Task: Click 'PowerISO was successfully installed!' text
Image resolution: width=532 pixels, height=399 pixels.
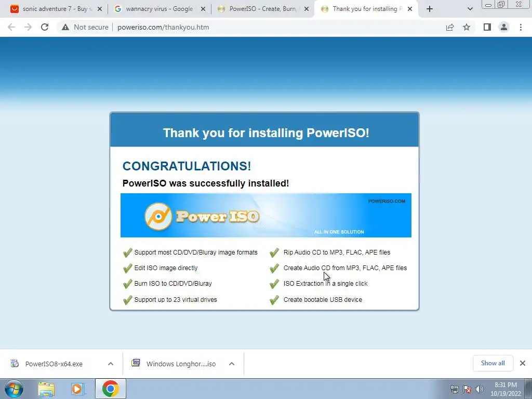Action: [x=206, y=183]
